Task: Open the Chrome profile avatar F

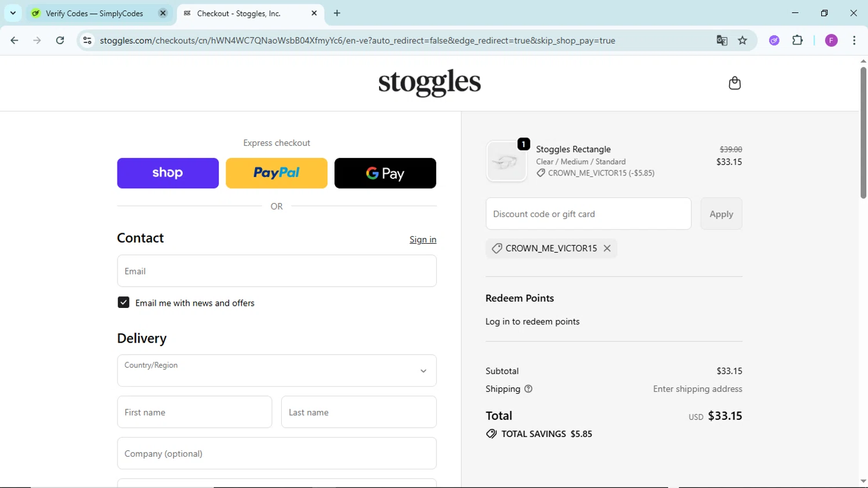Action: coord(831,41)
